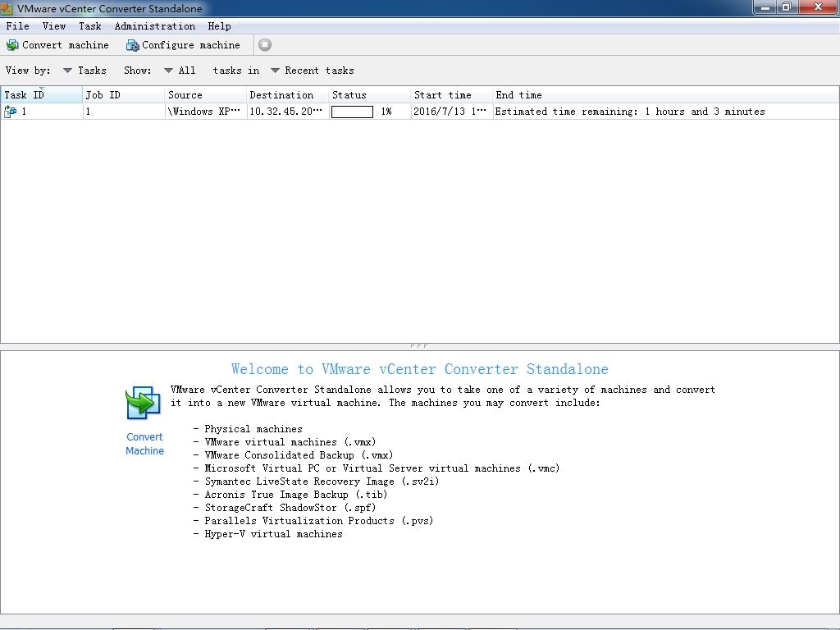Click the 'Physical machines' list item
The height and width of the screenshot is (630, 840).
coord(253,429)
